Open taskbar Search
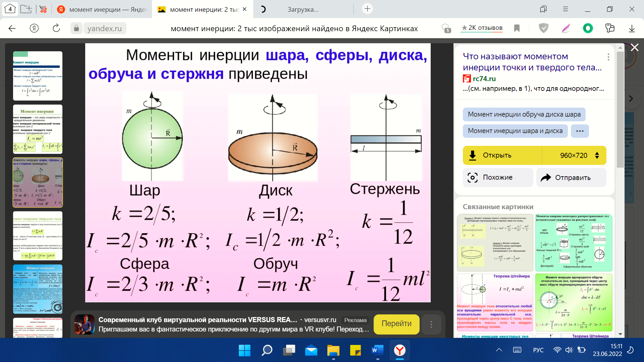The image size is (644, 362). (267, 350)
